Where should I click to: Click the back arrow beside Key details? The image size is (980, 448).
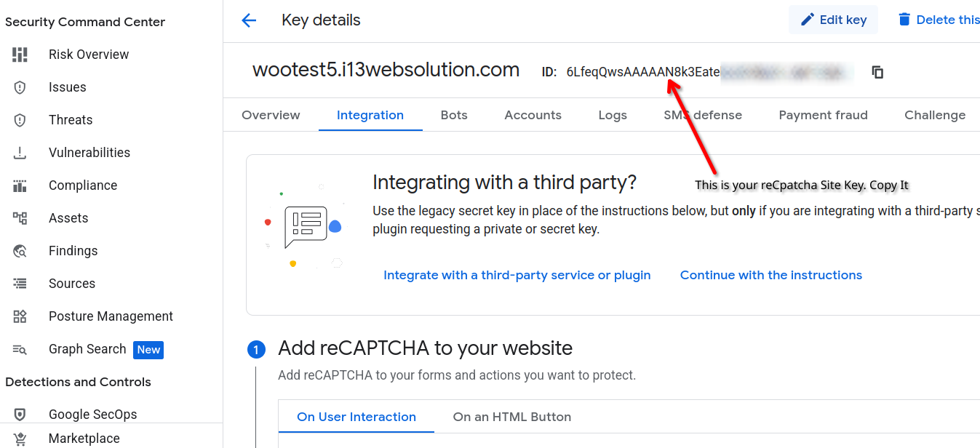coord(249,20)
